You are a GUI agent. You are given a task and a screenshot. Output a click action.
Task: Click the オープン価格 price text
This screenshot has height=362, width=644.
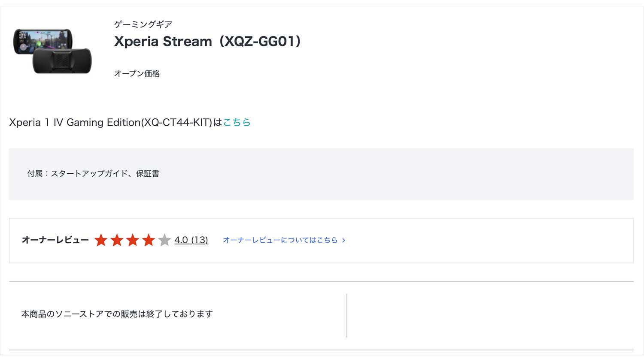[137, 74]
